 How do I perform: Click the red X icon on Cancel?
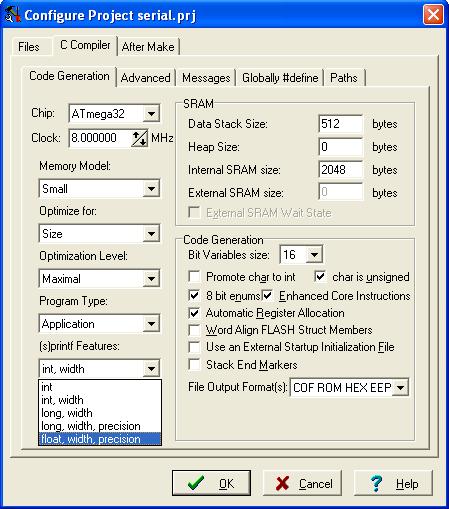283,483
